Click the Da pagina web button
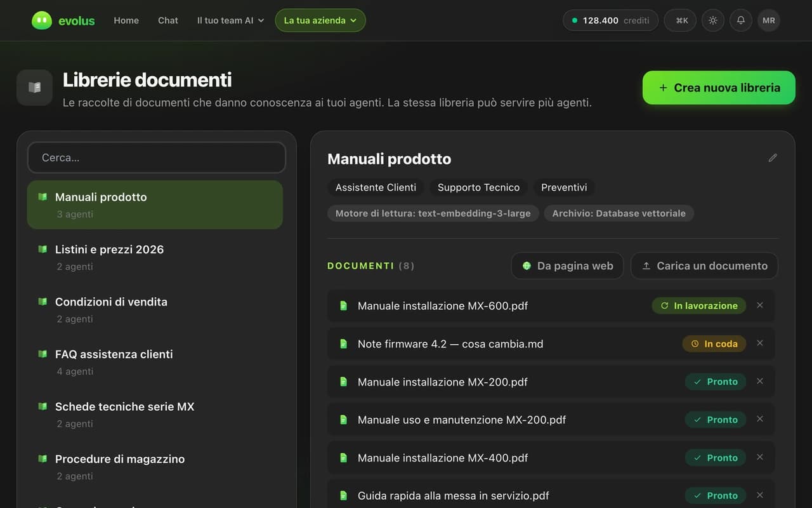 568,266
